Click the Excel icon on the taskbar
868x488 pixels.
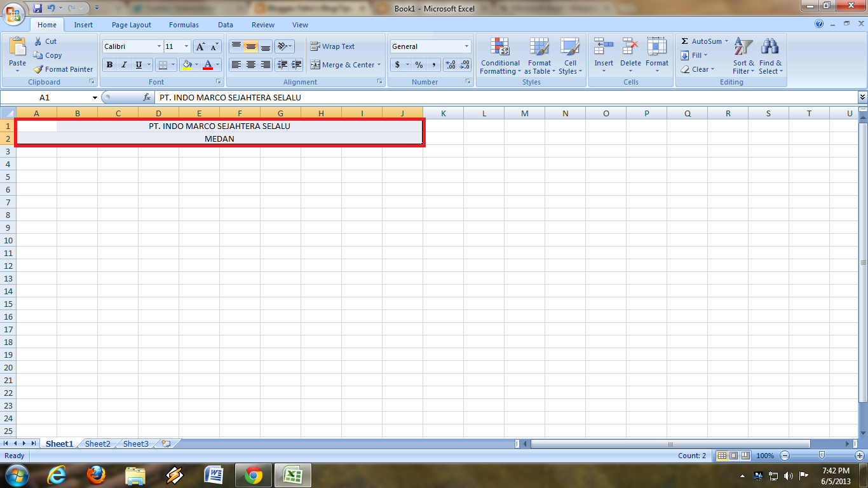(x=292, y=474)
